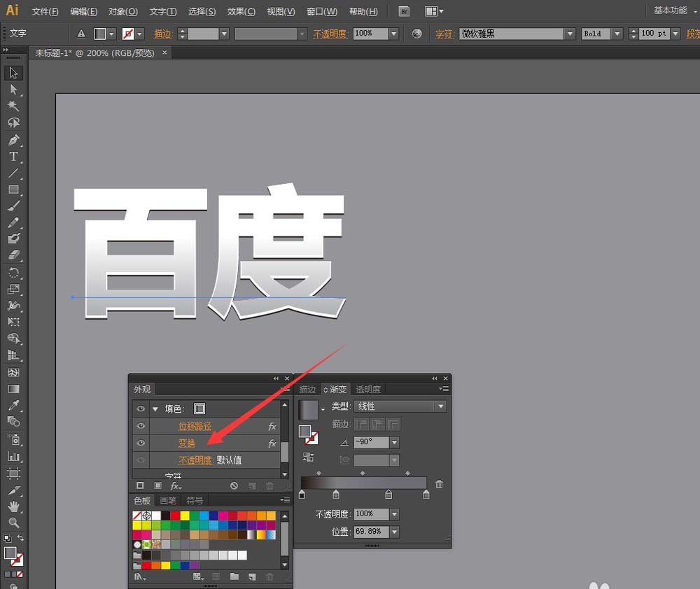Image resolution: width=700 pixels, height=589 pixels.
Task: Swap fill and stroke in toolbox
Action: pyautogui.click(x=20, y=538)
